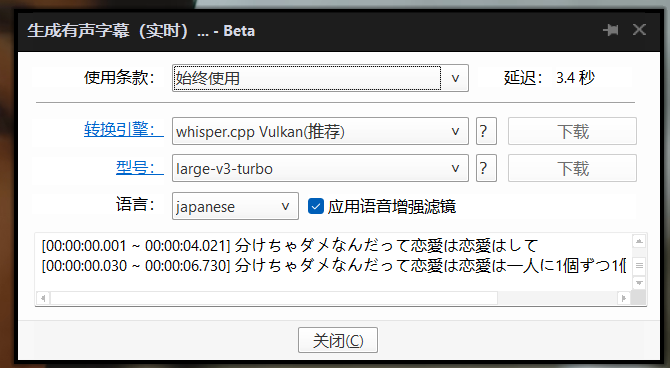Click 下载 button for large-v3-turbo model

click(572, 168)
